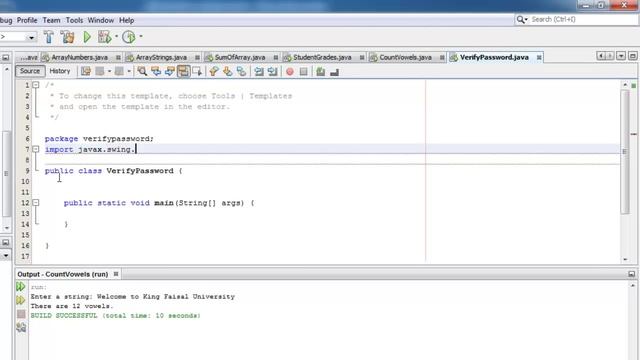Open the Debug Project dropdown arrow
The image size is (640, 360).
click(x=116, y=37)
